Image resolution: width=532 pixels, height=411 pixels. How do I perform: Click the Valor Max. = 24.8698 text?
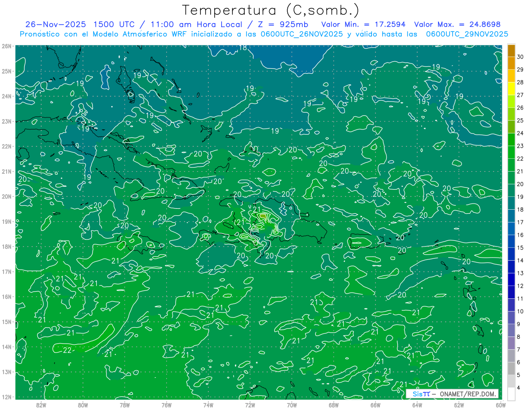pos(458,24)
